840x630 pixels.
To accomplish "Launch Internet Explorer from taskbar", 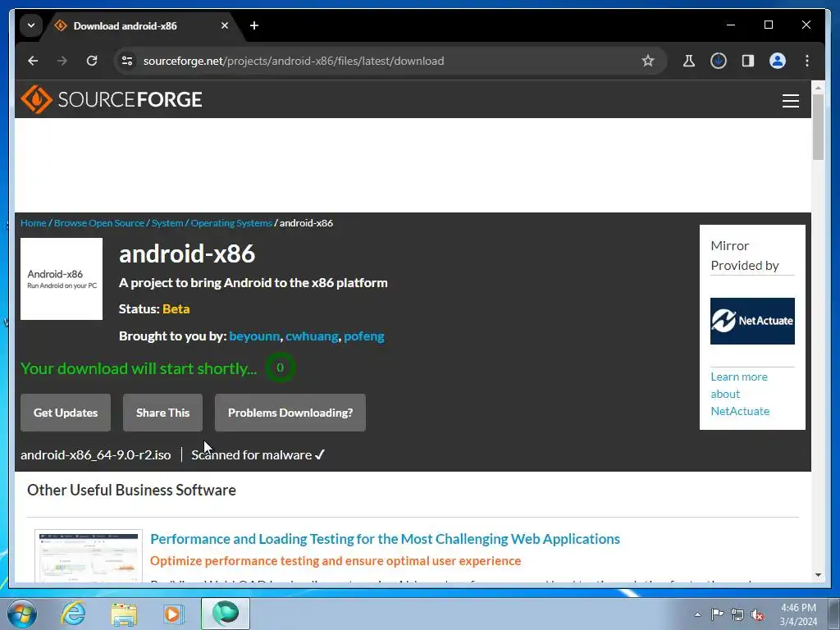I will 73,614.
